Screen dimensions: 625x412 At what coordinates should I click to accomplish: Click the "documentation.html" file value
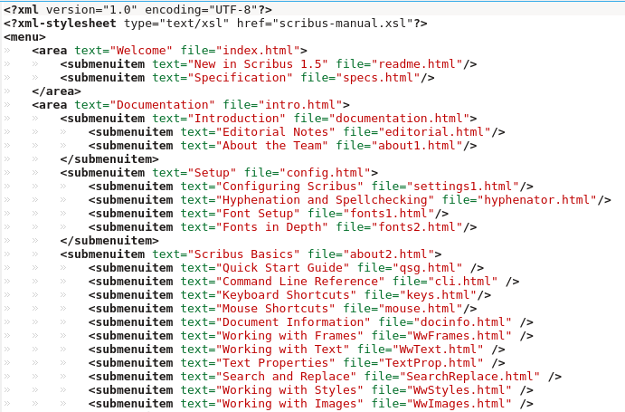pos(399,118)
